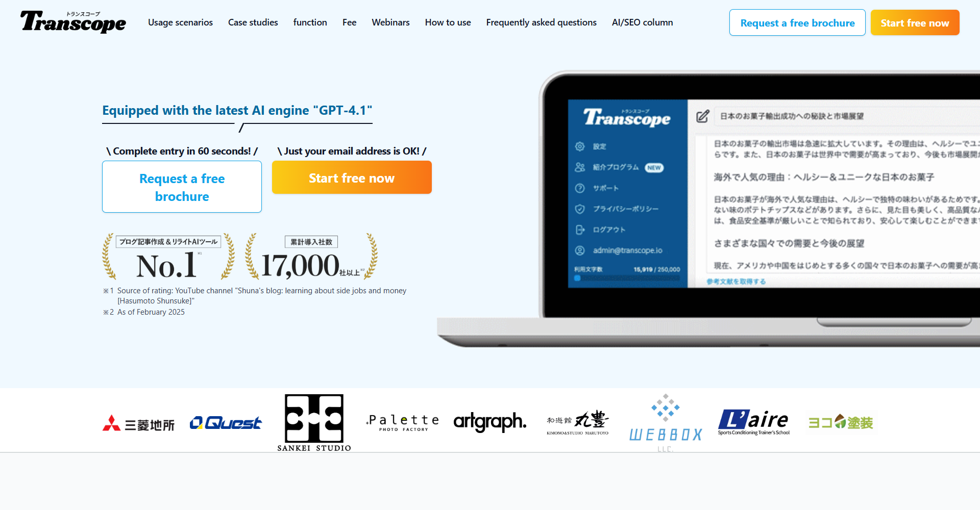Click hero Start free now orange button
Screen dimensions: 980x510
352,177
